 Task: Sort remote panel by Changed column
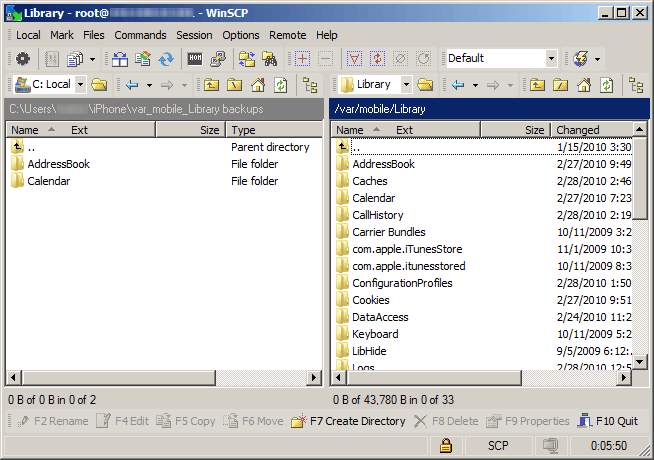tap(591, 130)
